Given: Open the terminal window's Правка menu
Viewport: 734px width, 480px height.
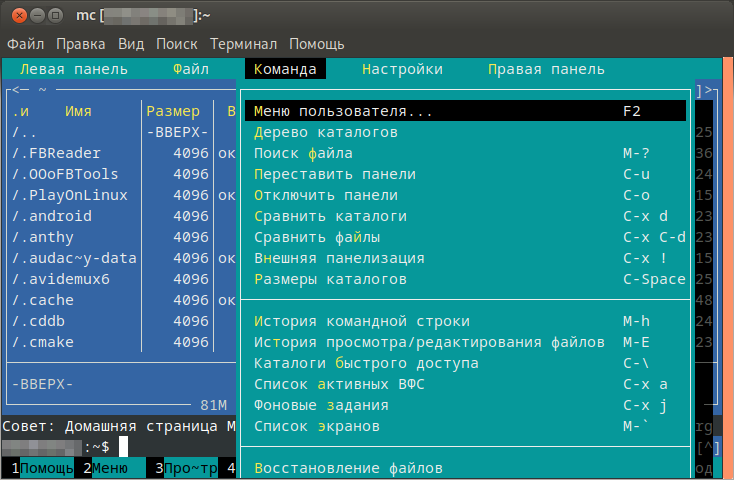Looking at the screenshot, I should tap(81, 44).
